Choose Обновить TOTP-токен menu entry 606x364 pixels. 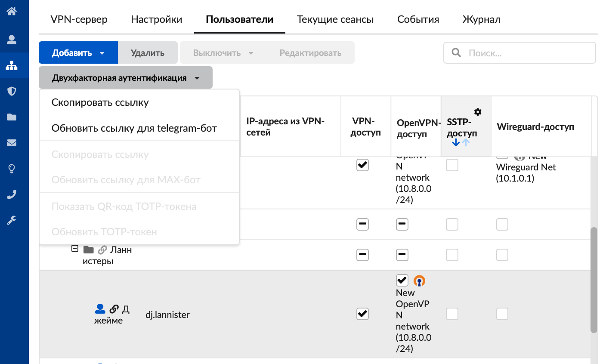pos(139,232)
